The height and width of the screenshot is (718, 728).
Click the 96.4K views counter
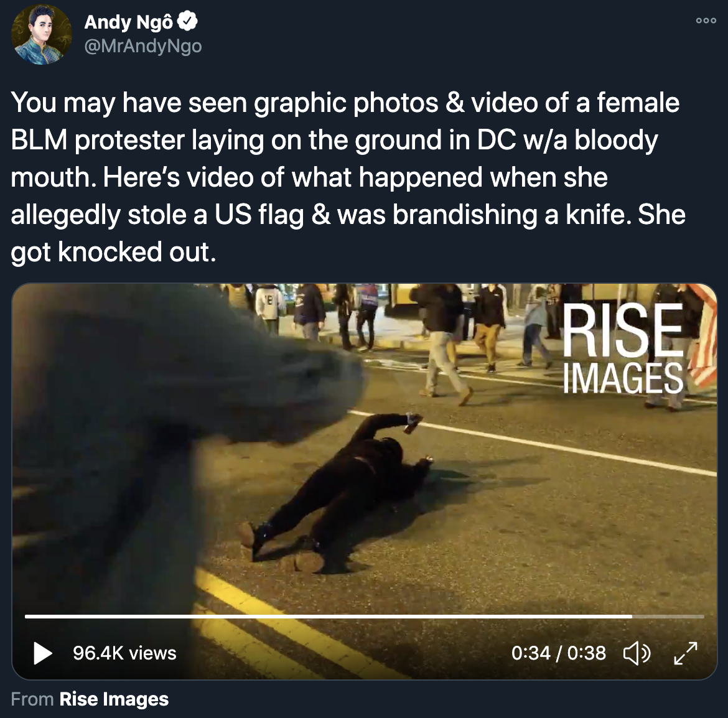124,653
